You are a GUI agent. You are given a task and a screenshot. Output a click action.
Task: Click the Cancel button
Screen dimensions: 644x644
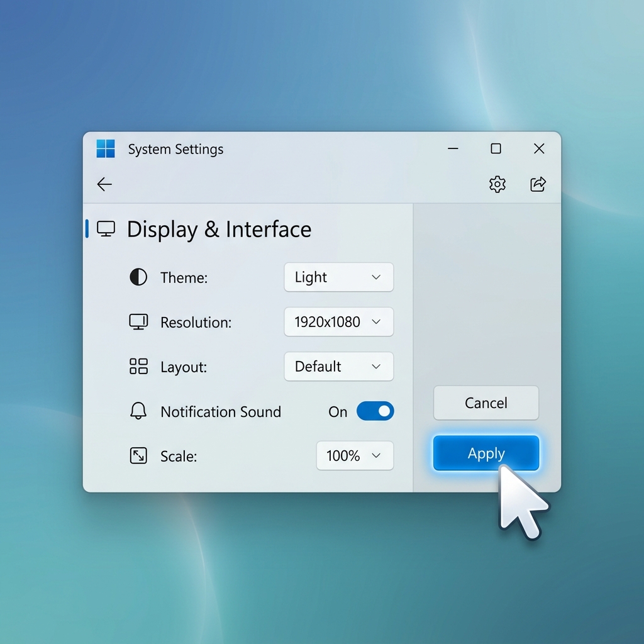[x=486, y=402]
